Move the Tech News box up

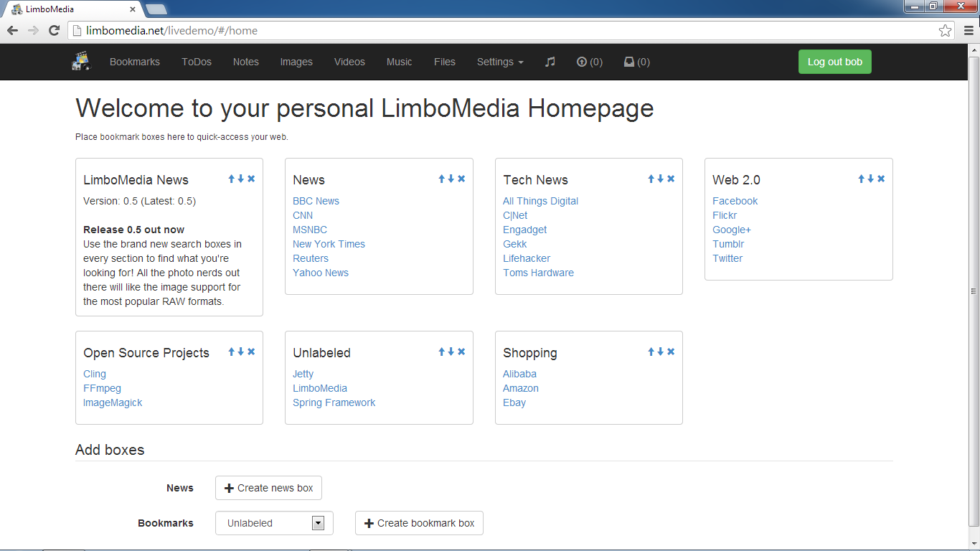[651, 179]
